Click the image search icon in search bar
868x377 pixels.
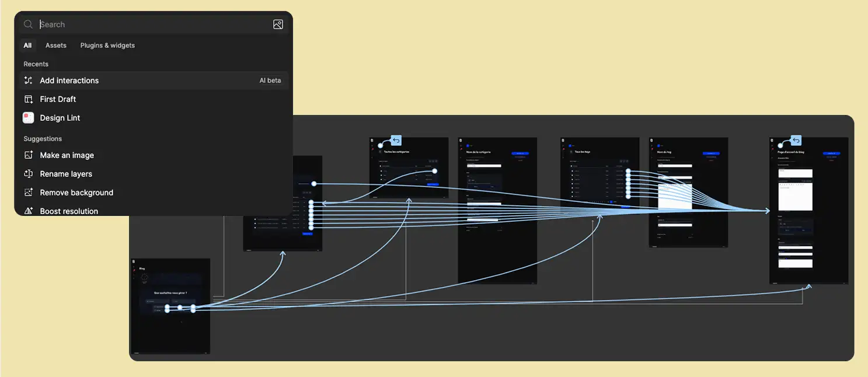coord(278,25)
